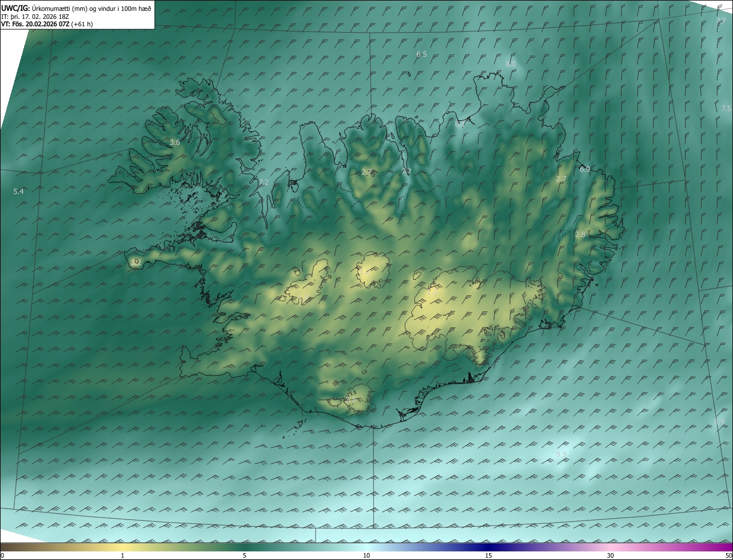Click the east coast value label '6.9'
Screen dimensions: 733x560
(584, 169)
